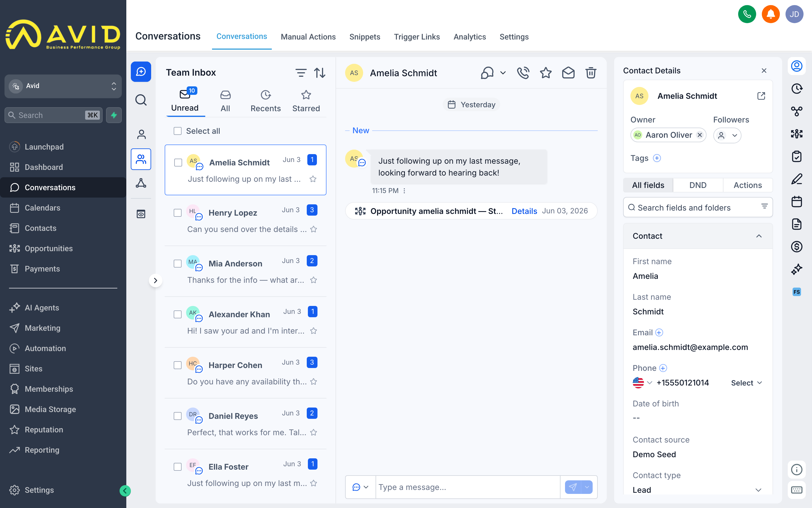Mark conversation as read with envelope icon
Screen dimensions: 812x508
pyautogui.click(x=568, y=73)
